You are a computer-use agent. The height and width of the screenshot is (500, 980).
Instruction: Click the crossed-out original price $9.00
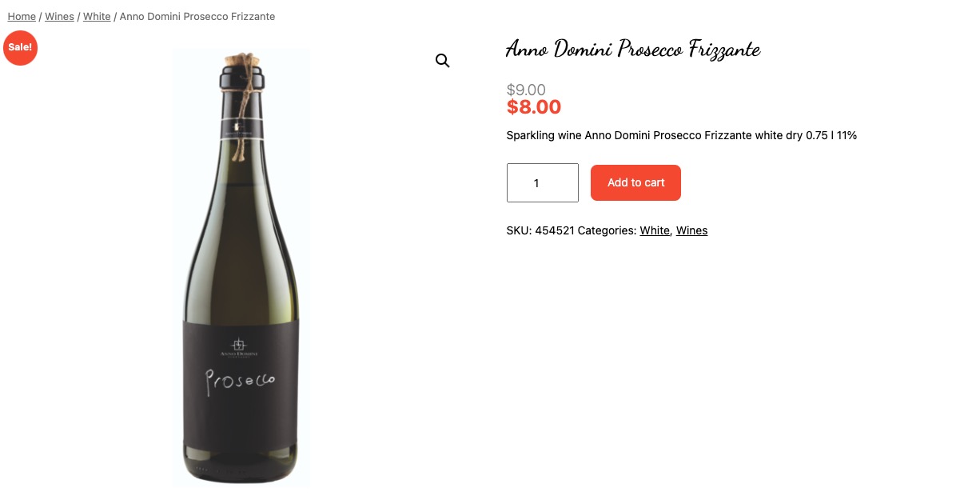(x=526, y=90)
